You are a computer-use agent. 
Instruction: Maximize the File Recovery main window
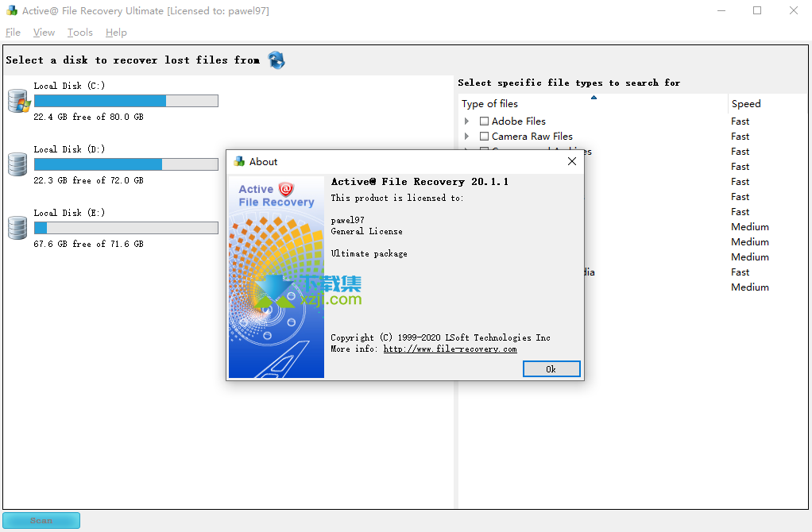click(757, 10)
